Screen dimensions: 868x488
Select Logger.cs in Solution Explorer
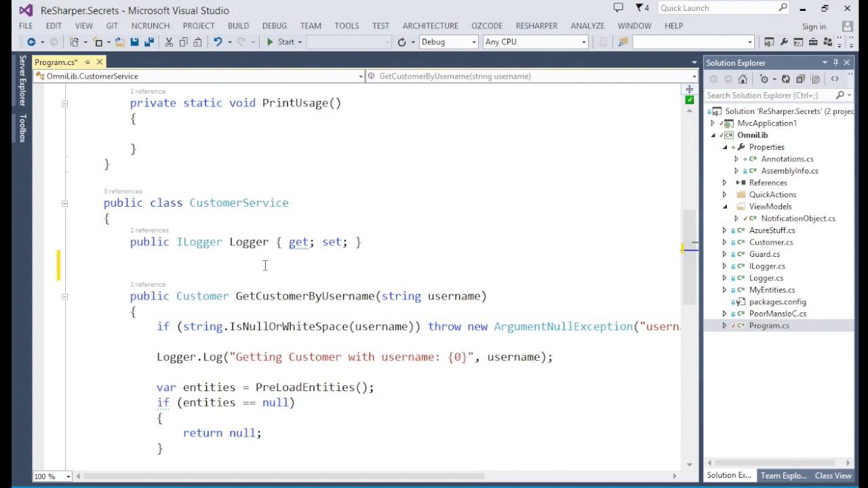coord(766,278)
